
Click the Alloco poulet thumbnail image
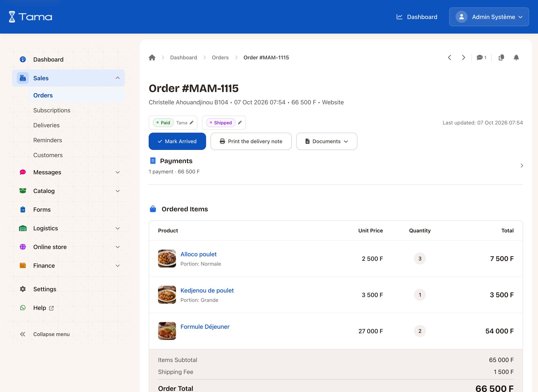click(x=167, y=258)
